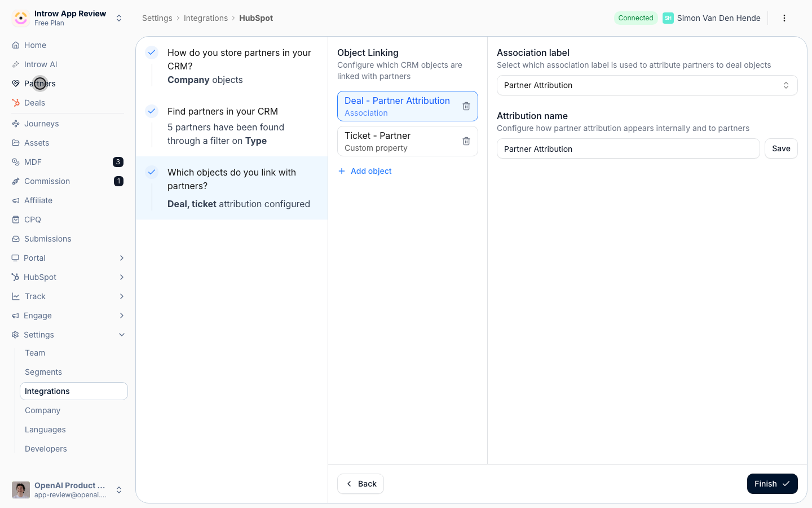Click the Affiliate megaphone icon
Viewport: 812px width, 508px height.
[x=16, y=200]
